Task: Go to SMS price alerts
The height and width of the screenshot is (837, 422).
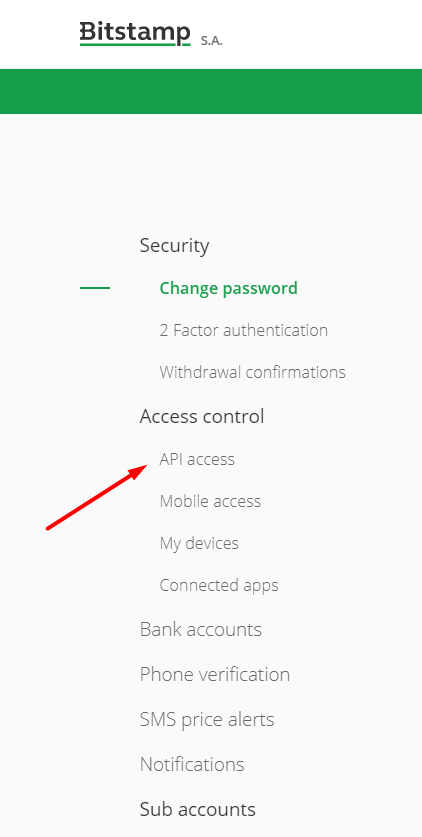Action: 207,720
